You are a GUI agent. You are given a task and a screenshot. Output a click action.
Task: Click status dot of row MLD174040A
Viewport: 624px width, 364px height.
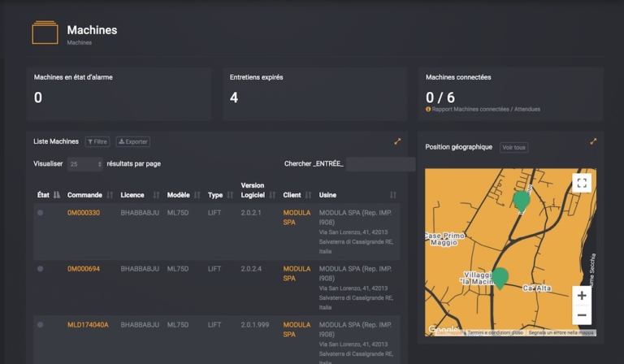point(40,325)
